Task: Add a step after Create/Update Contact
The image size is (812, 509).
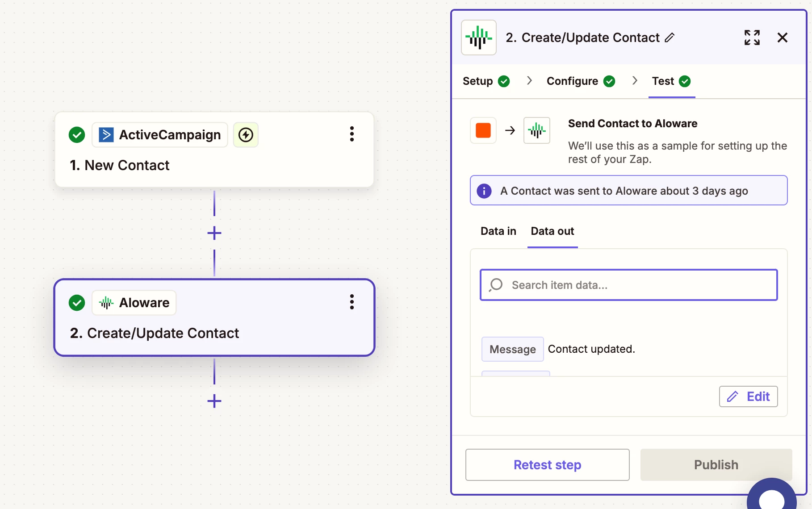Action: point(214,401)
